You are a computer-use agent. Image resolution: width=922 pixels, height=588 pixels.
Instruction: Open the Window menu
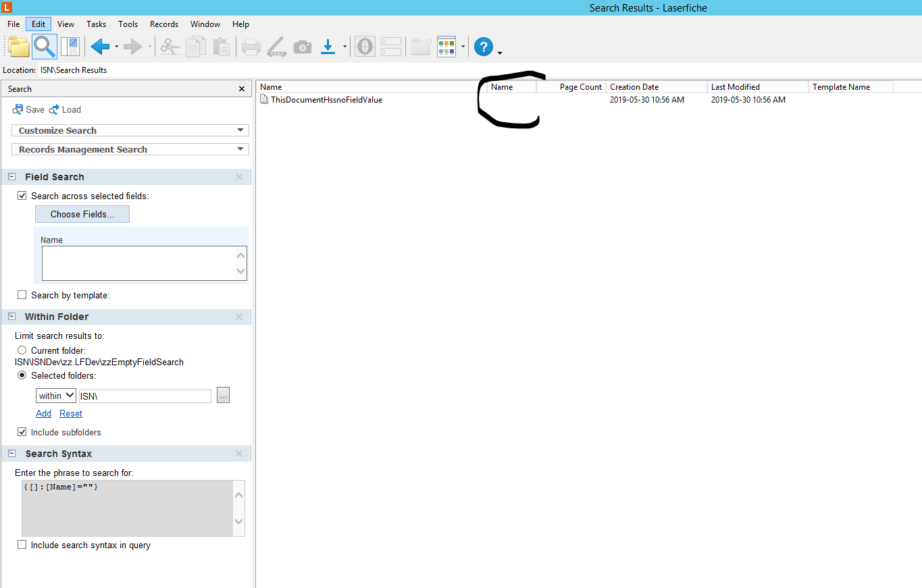tap(205, 24)
